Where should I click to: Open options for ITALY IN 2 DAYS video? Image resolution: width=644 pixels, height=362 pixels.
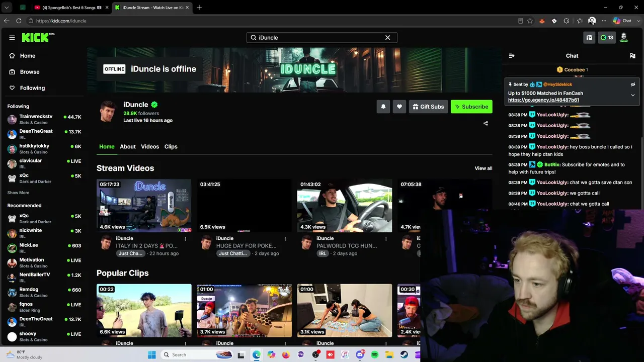click(x=185, y=239)
